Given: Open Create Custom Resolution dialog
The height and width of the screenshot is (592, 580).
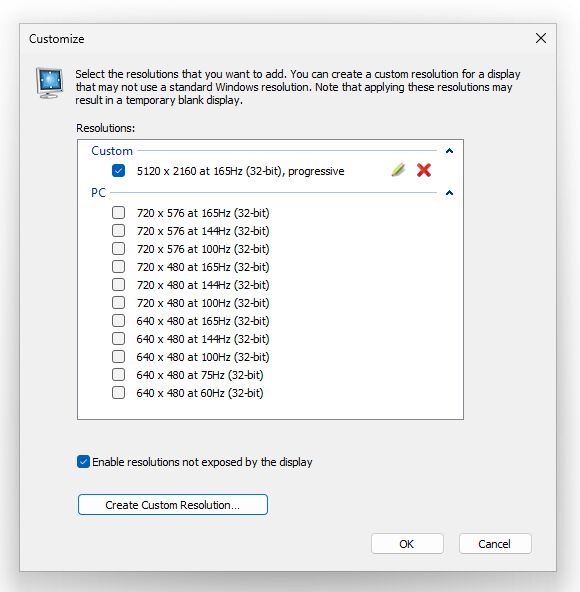Looking at the screenshot, I should [x=173, y=505].
